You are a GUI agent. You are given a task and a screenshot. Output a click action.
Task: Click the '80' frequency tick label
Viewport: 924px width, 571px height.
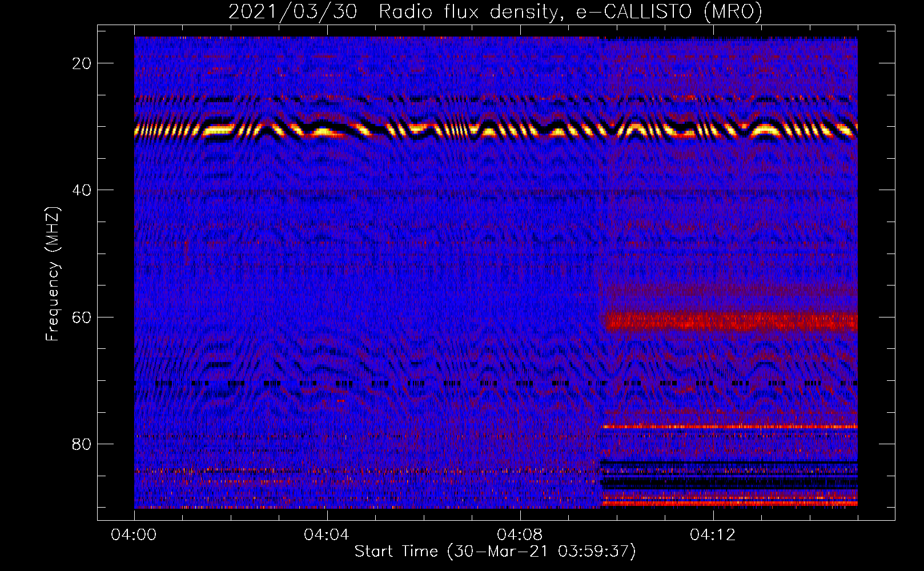[82, 444]
